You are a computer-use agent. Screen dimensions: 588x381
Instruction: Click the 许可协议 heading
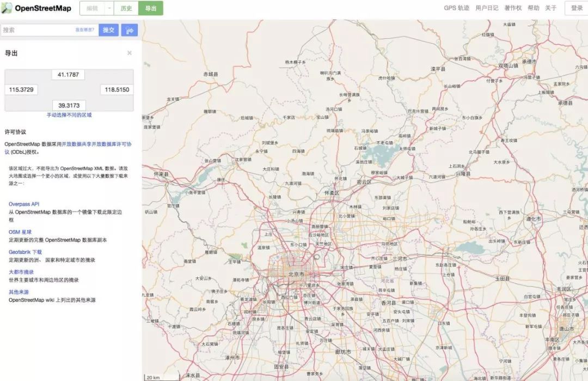coord(15,132)
